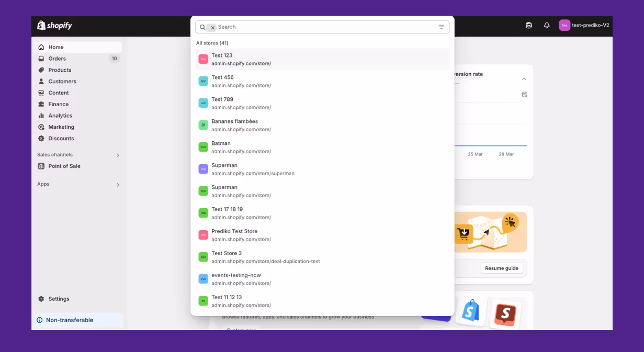
Task: Click the Finance bank icon
Action: point(41,104)
